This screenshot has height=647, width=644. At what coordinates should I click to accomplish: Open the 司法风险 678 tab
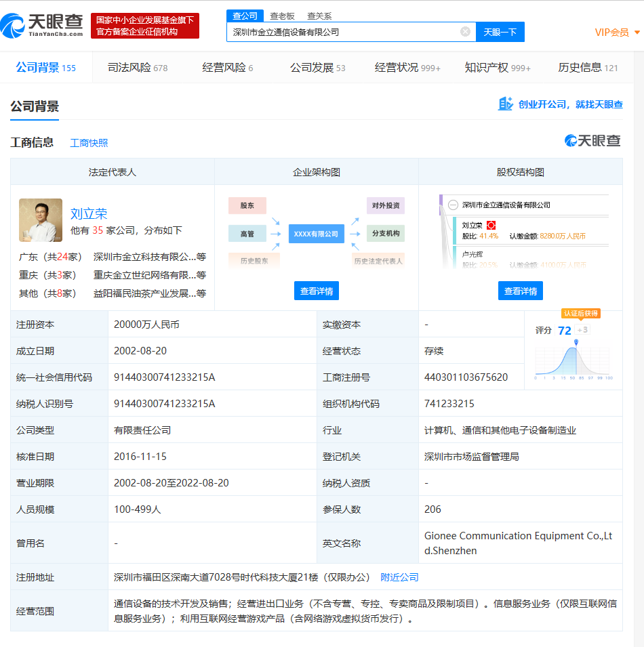point(138,68)
